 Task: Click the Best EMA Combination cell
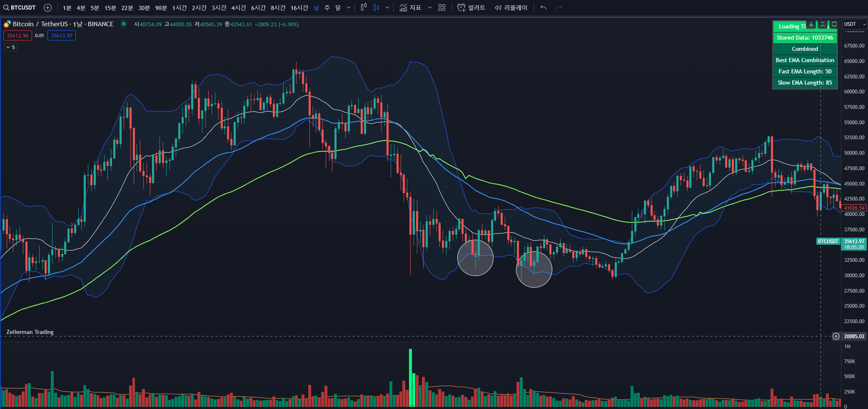(805, 60)
